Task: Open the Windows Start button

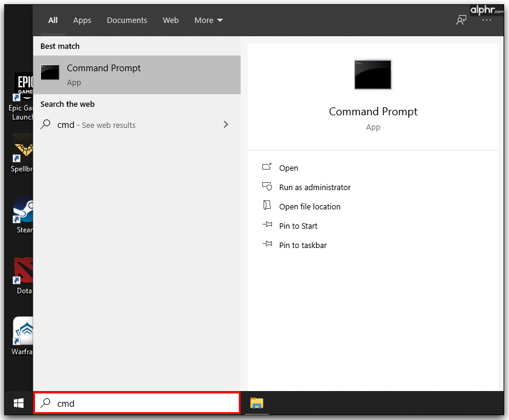Action: (18, 403)
